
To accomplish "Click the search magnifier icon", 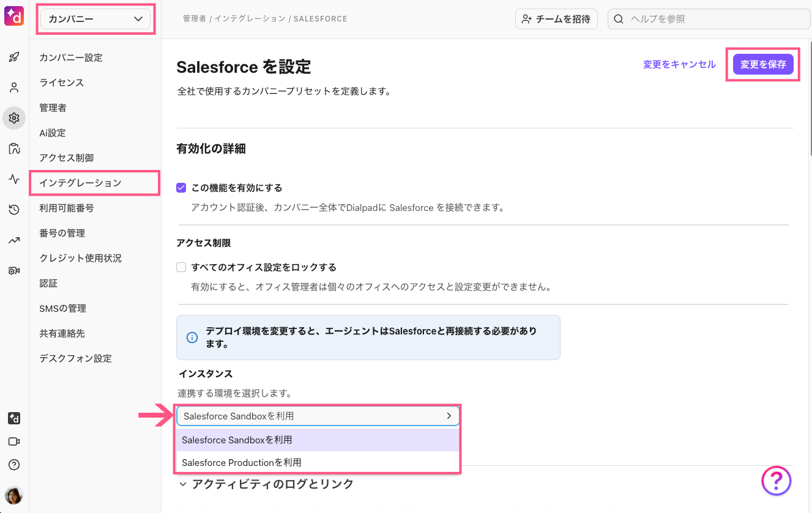I will [619, 19].
